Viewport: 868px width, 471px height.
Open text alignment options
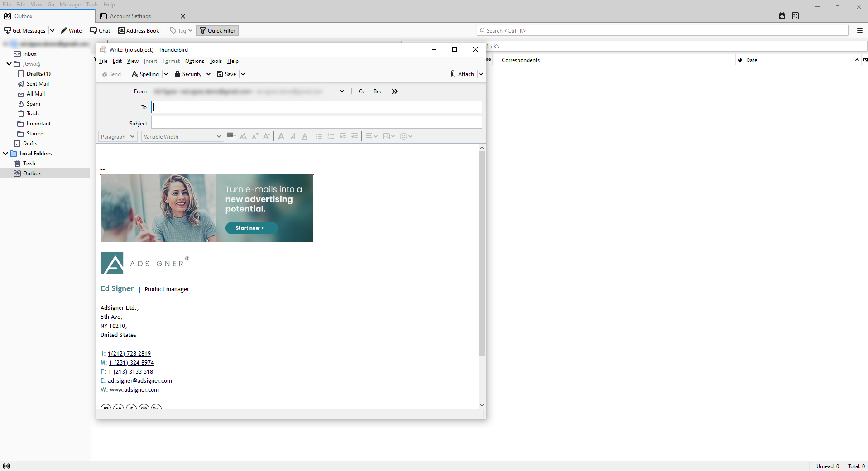pyautogui.click(x=371, y=136)
